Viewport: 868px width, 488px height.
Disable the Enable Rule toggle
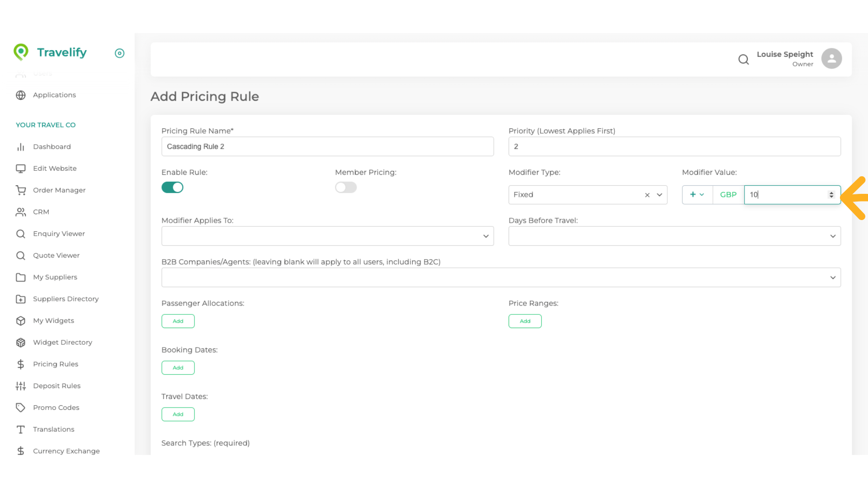pos(172,188)
